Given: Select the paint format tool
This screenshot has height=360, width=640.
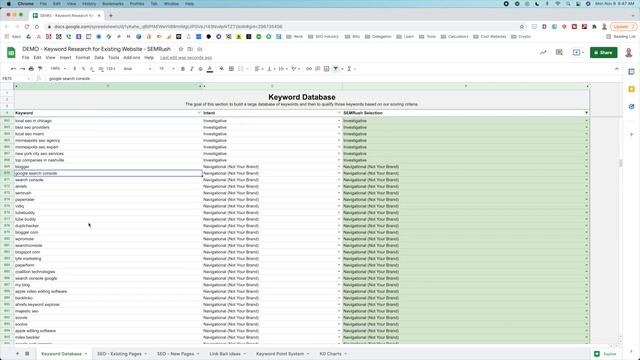Looking at the screenshot, I should tap(40, 69).
